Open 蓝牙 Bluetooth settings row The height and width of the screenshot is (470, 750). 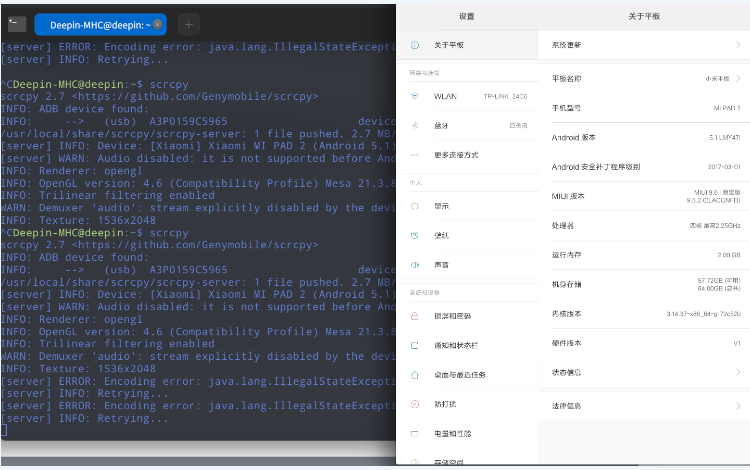[467, 125]
